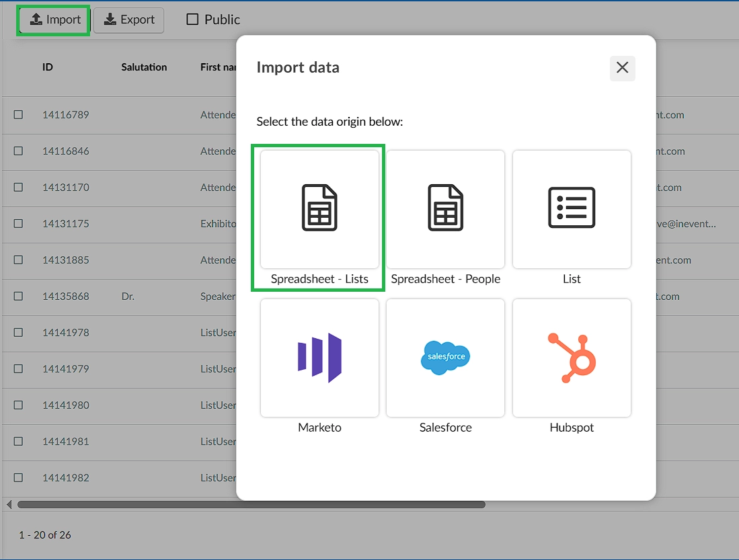
Task: Click the horizontal scrollbar thumb
Action: pyautogui.click(x=251, y=504)
